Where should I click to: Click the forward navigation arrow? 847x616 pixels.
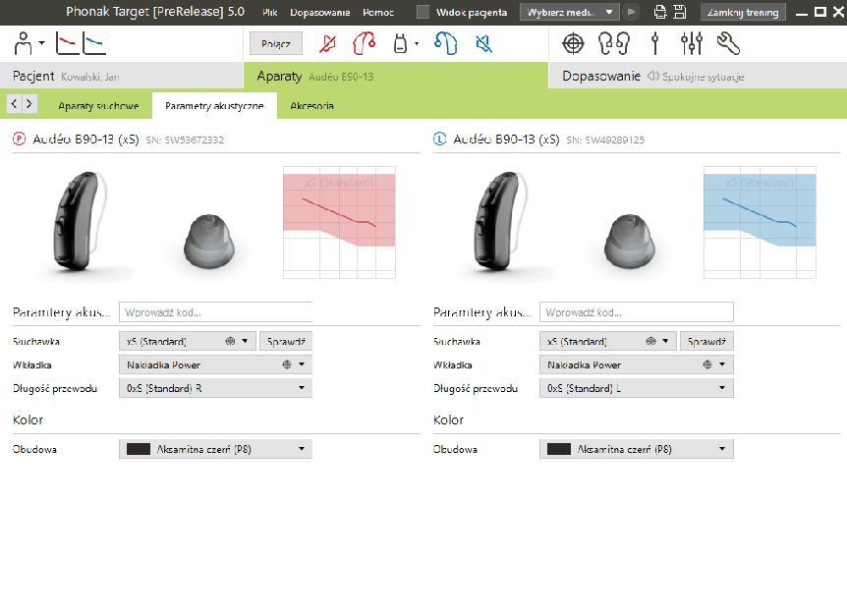click(29, 103)
